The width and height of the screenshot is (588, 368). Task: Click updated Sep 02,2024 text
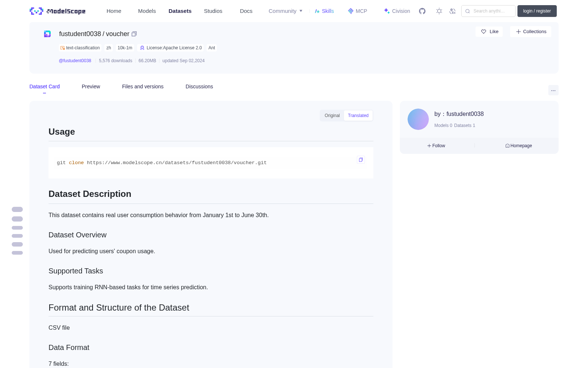point(183,61)
